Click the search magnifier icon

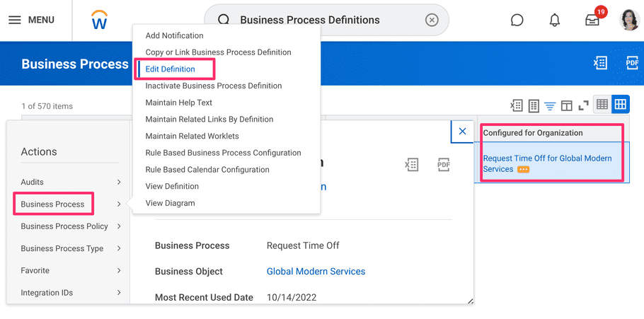(x=224, y=20)
